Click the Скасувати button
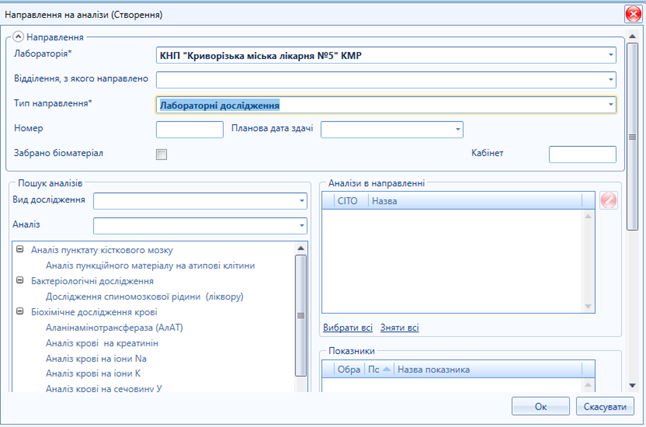Image resolution: width=646 pixels, height=427 pixels. [605, 406]
